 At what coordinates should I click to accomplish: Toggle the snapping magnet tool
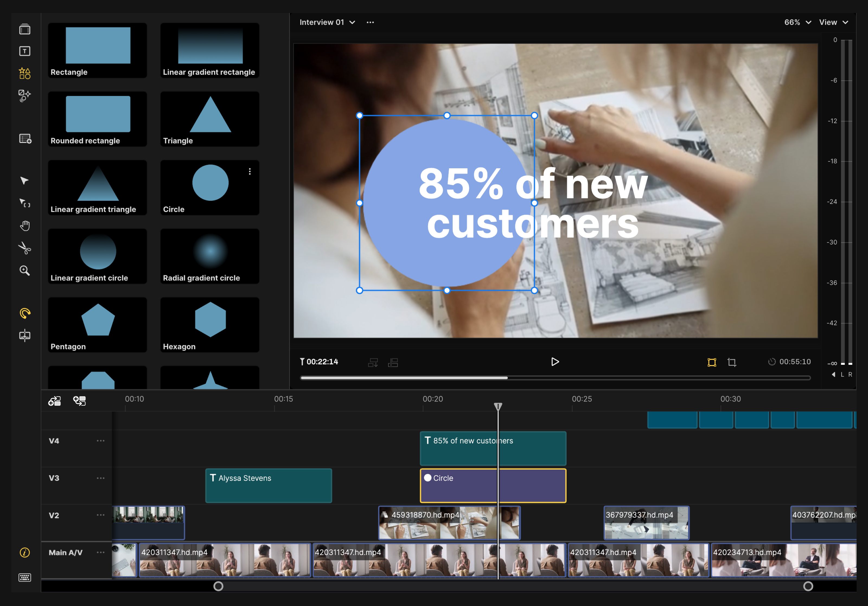point(25,313)
